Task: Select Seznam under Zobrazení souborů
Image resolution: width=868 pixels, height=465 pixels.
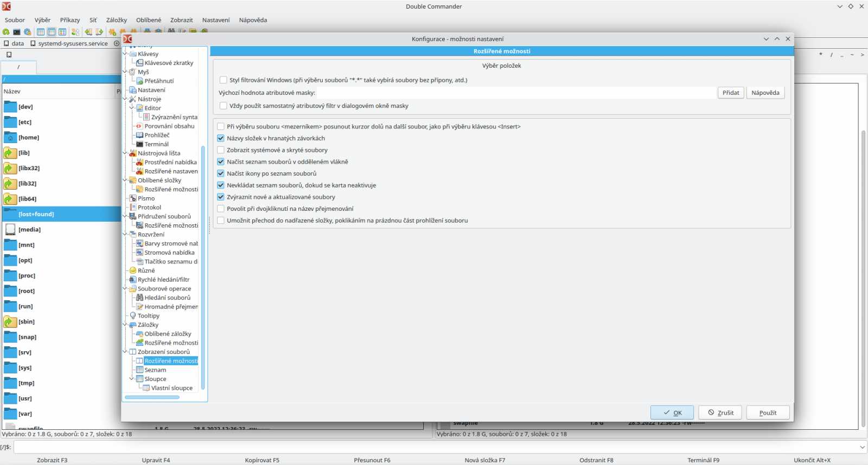Action: [155, 370]
